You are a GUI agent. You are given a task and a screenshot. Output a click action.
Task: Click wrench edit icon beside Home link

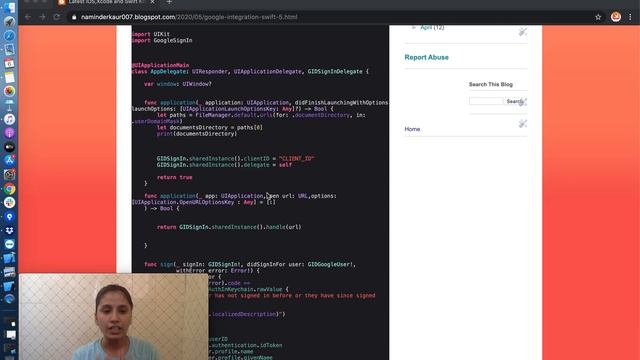pos(522,123)
